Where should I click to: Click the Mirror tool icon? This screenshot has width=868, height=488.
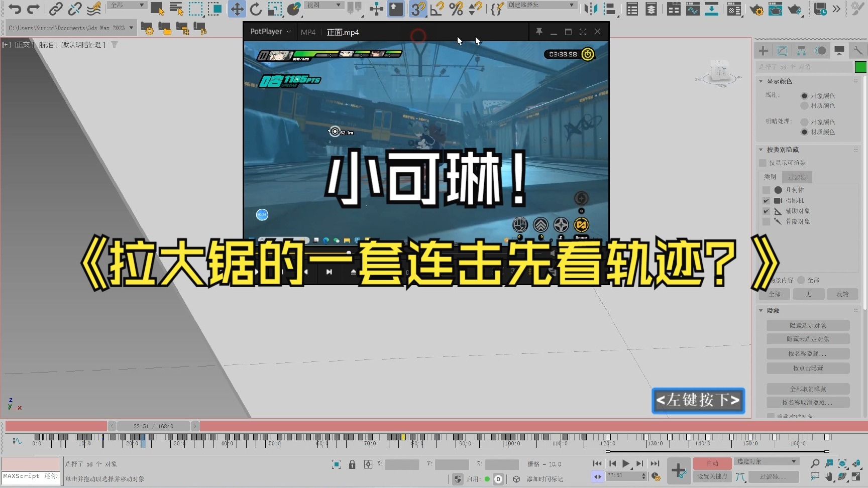point(591,9)
